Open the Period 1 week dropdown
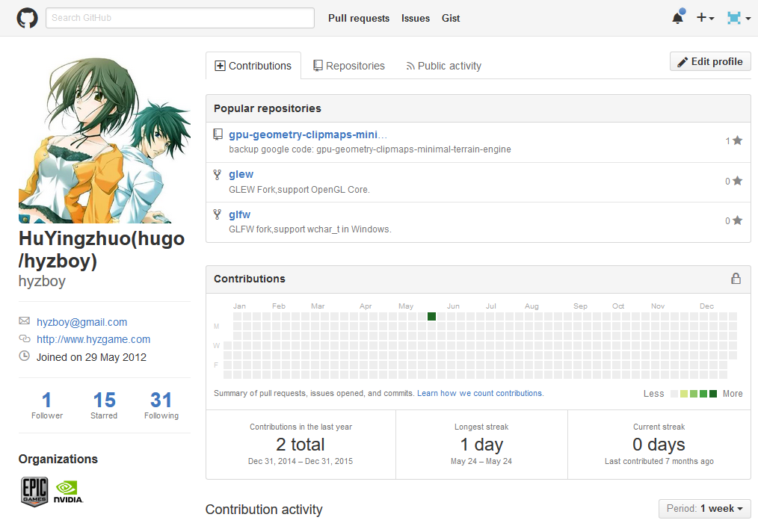 point(704,509)
